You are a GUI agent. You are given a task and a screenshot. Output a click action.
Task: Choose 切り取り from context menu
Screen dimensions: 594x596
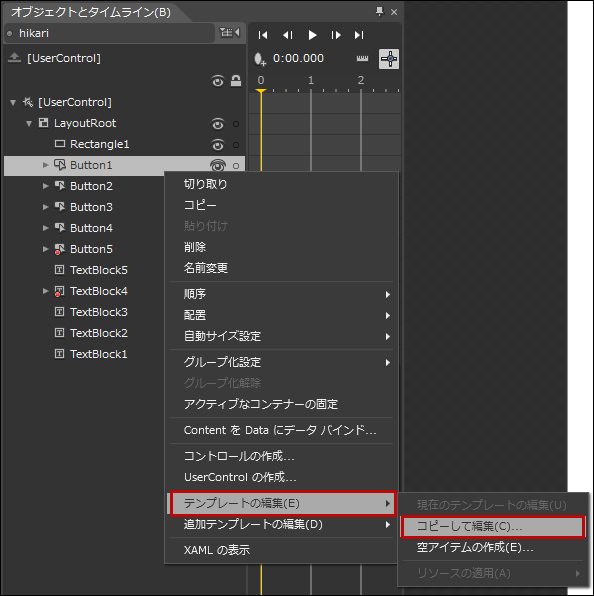(x=282, y=184)
